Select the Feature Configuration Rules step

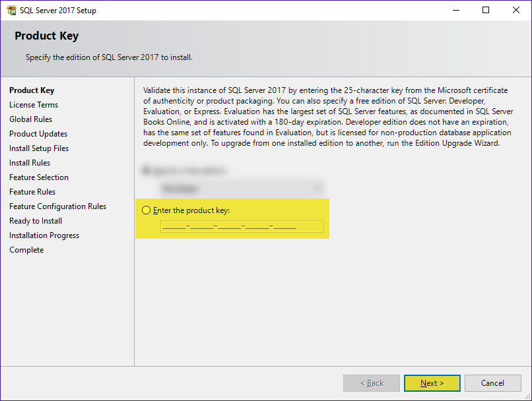(57, 206)
